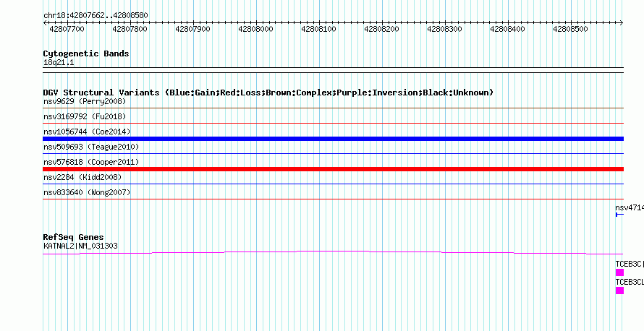Click the blue nsv2284 variant line

[333, 184]
